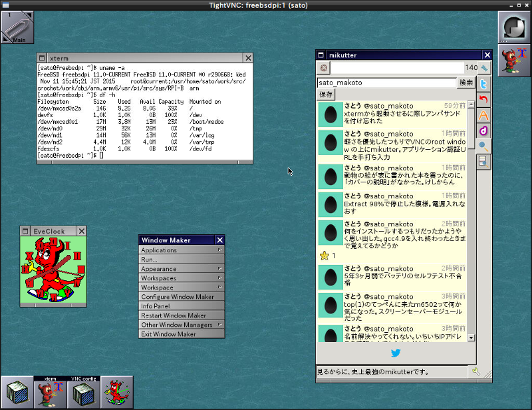Open the saved search document tab in mikutter

(483, 162)
